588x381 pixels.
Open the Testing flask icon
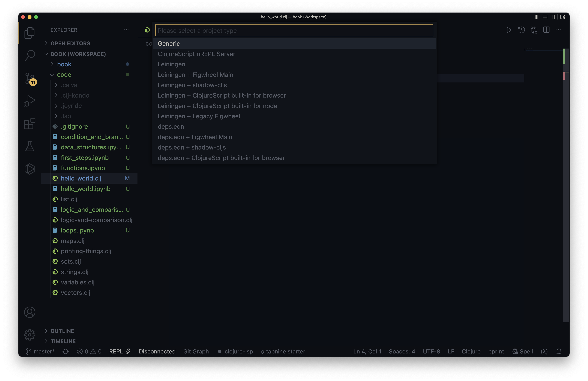30,146
